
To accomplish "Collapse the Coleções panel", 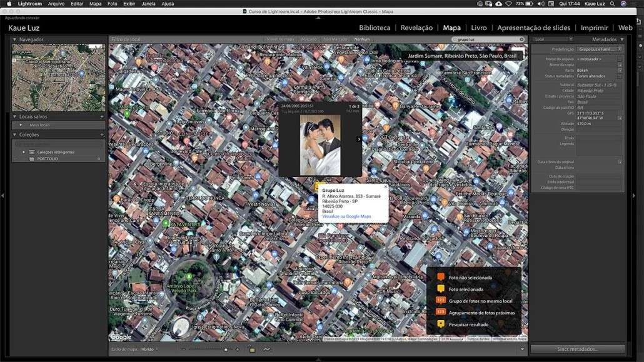I will point(14,135).
